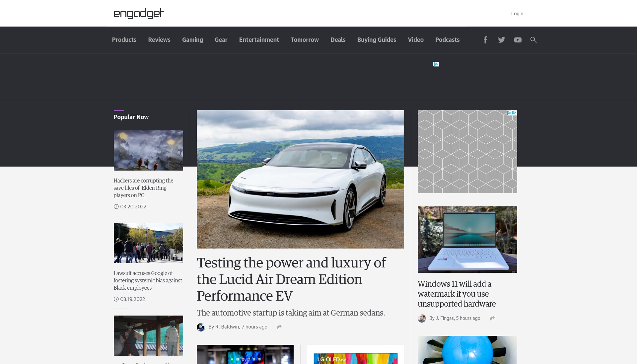
Task: Open the Video section
Action: tap(416, 40)
